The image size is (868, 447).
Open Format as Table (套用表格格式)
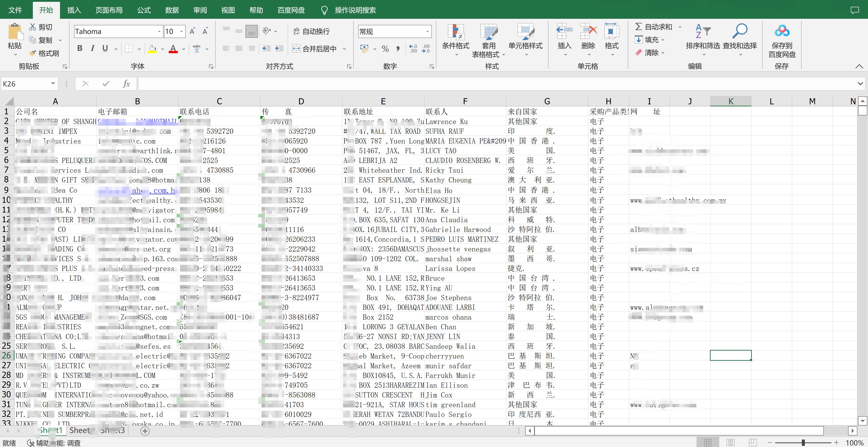pyautogui.click(x=489, y=41)
